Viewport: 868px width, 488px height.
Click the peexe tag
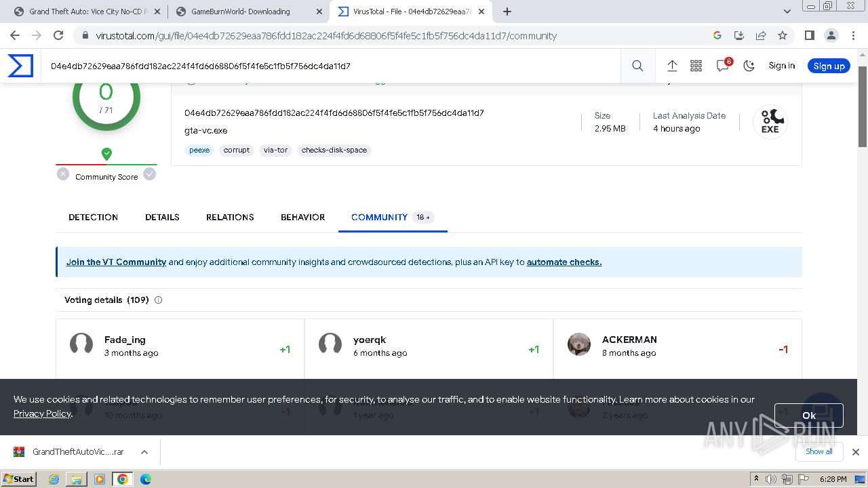point(199,150)
